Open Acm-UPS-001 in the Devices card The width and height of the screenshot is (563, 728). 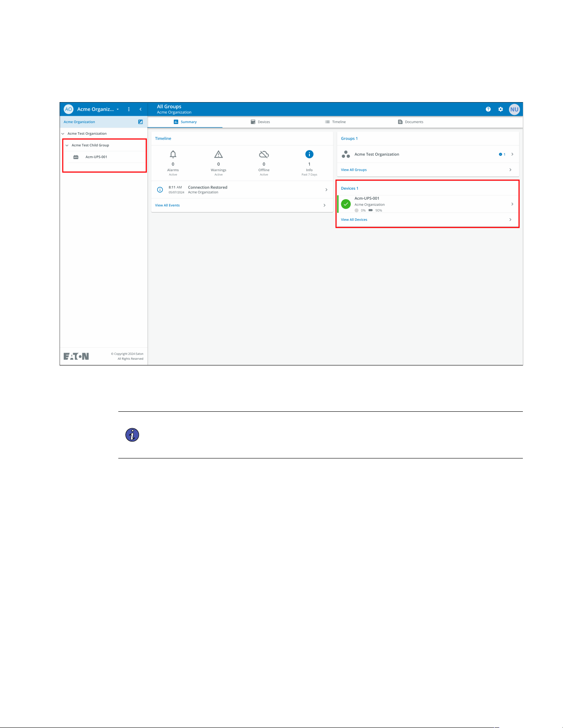click(x=428, y=204)
